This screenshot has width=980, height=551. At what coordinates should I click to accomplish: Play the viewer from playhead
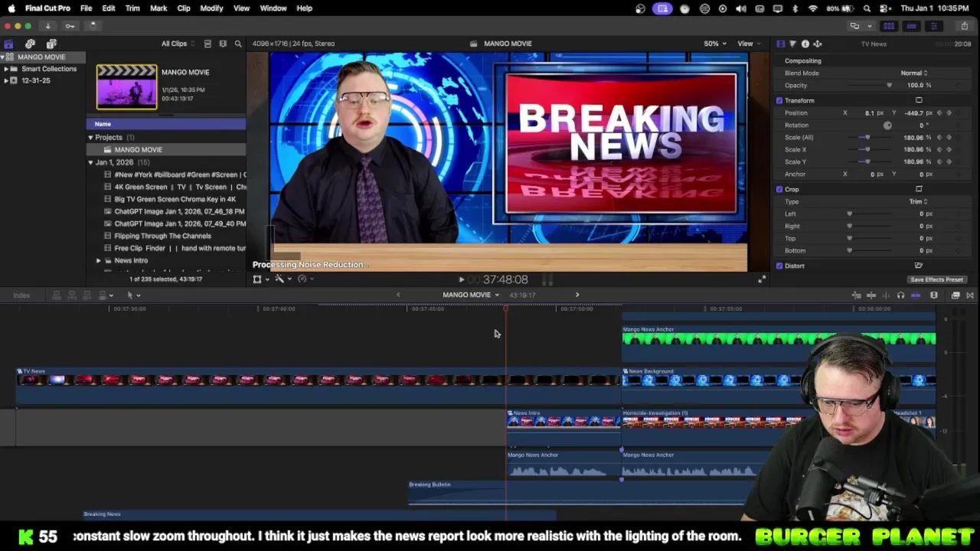click(461, 279)
